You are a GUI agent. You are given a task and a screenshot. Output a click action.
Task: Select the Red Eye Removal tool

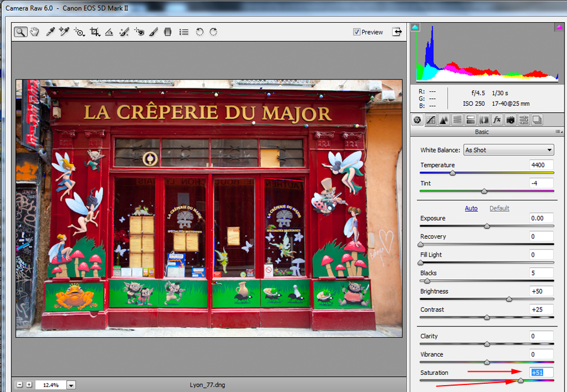pos(139,32)
